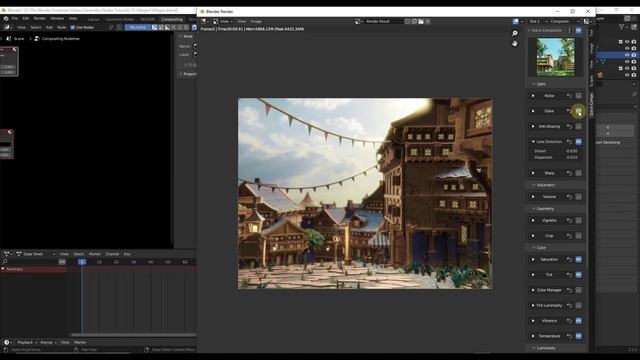This screenshot has width=640, height=360.
Task: Click the timeline search magnifier icon
Action: (x=5, y=262)
